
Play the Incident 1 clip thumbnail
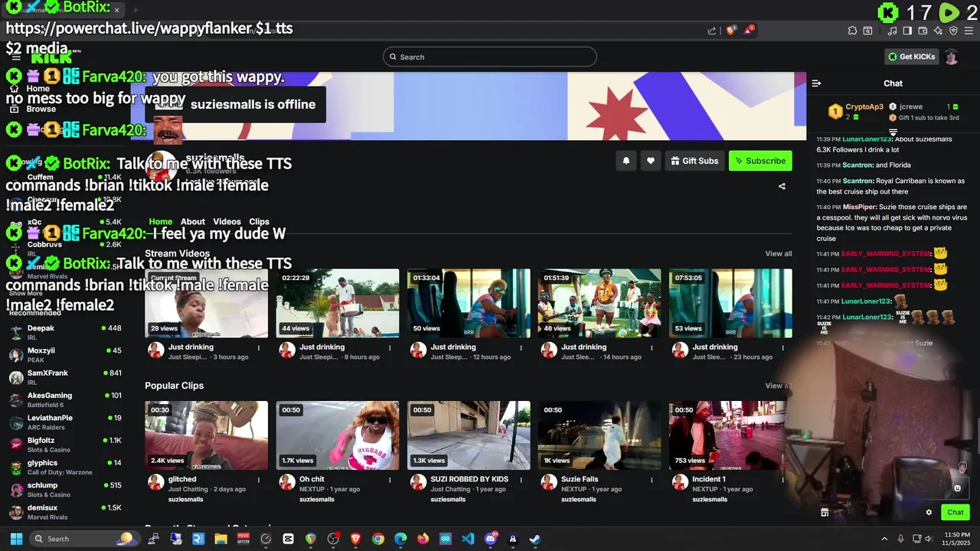(730, 435)
